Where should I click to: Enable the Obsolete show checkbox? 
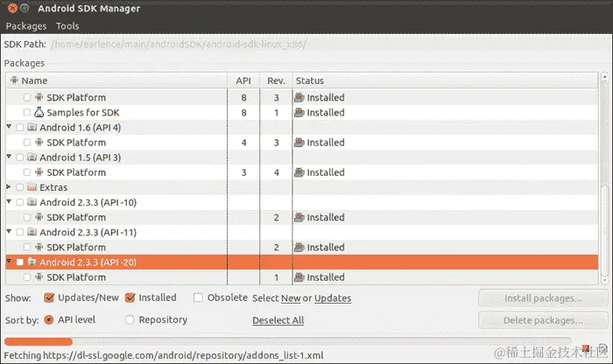(x=198, y=297)
